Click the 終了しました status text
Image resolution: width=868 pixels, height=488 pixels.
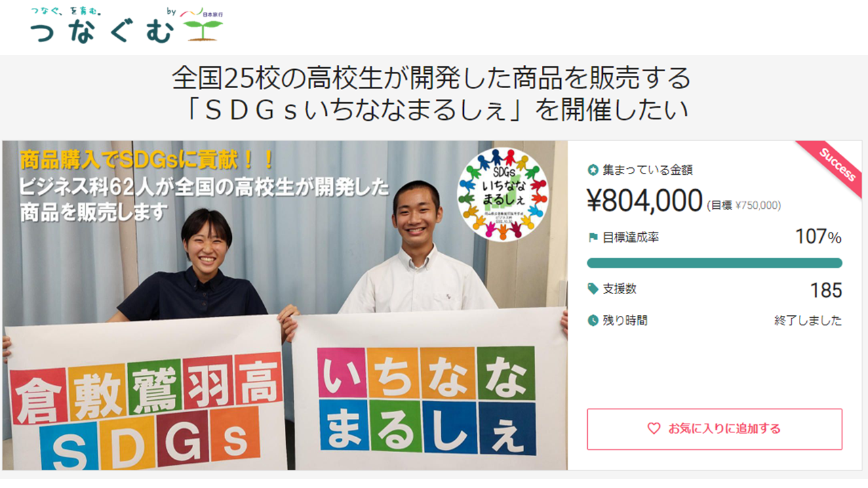pos(808,321)
